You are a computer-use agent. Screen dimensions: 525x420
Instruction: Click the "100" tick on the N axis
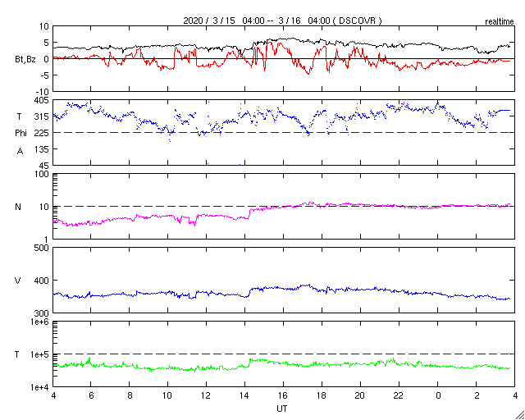pyautogui.click(x=43, y=174)
